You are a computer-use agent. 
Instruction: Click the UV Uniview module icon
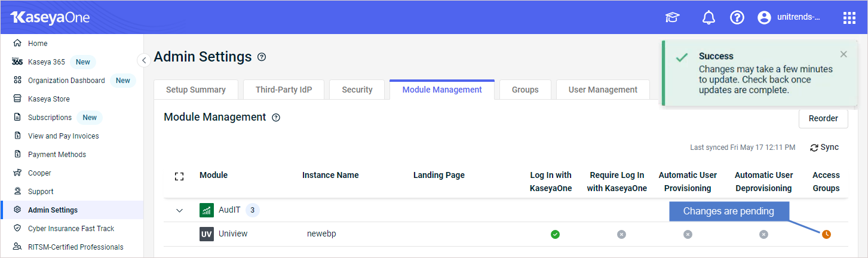pos(206,234)
